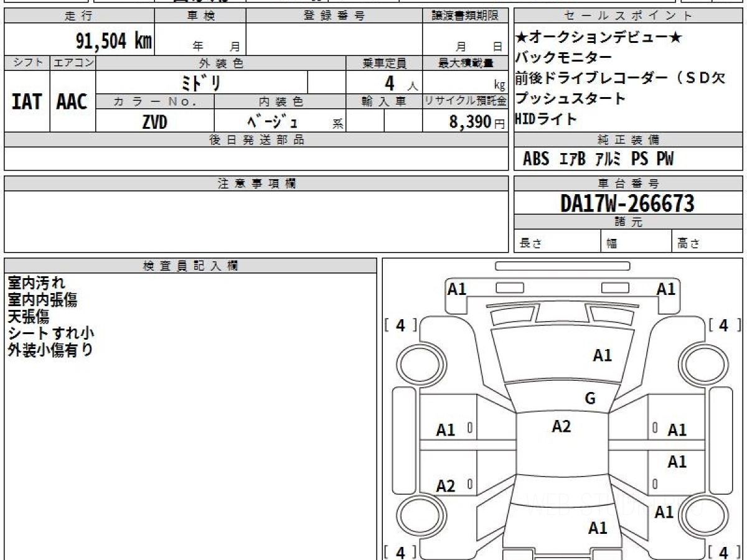Image resolution: width=747 pixels, height=560 pixels.
Task: Click the 車検 header cell
Action: coord(200,16)
